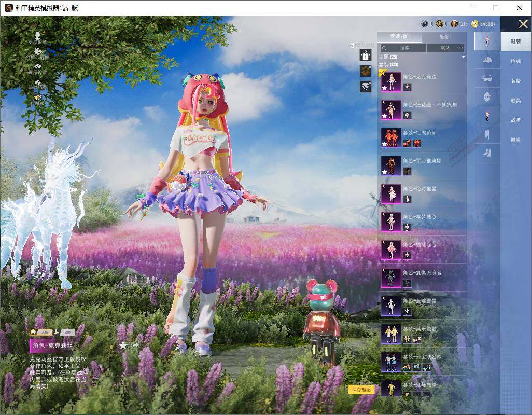Viewport: 532px width, 415px height.
Task: Select the 套装-其乐融融 outfit thumbnail
Action: [x=390, y=334]
